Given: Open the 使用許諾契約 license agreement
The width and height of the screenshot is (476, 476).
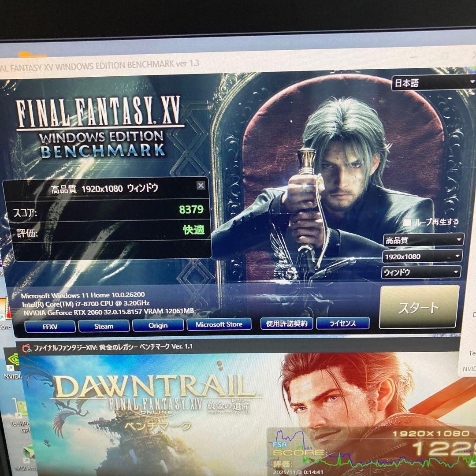Looking at the screenshot, I should pyautogui.click(x=286, y=323).
